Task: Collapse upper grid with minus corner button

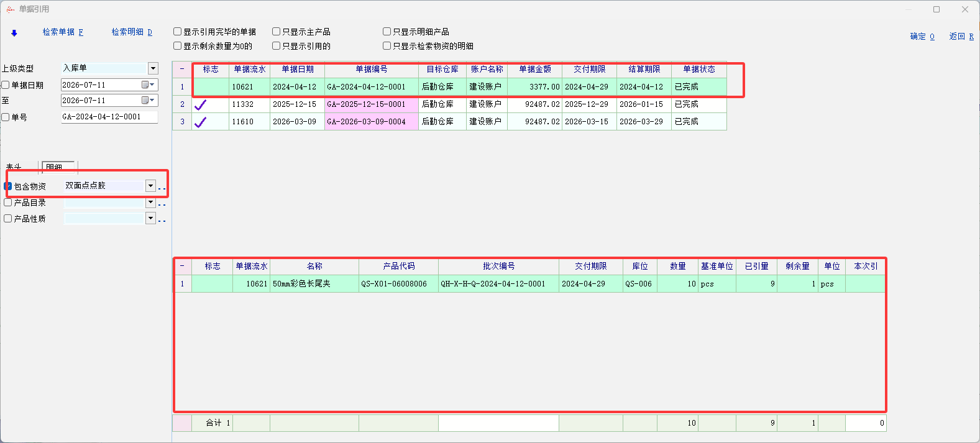Action: point(182,69)
